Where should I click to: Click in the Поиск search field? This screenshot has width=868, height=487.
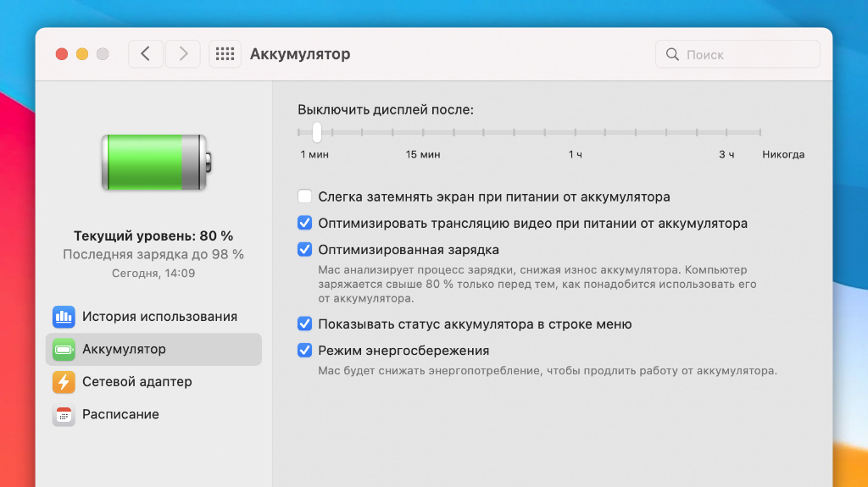737,54
